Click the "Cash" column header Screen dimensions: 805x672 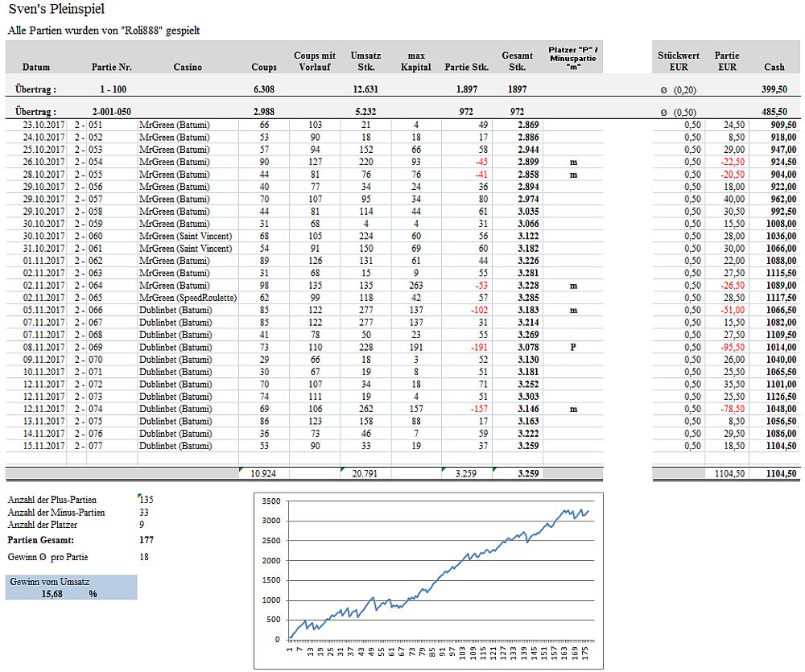click(x=774, y=67)
